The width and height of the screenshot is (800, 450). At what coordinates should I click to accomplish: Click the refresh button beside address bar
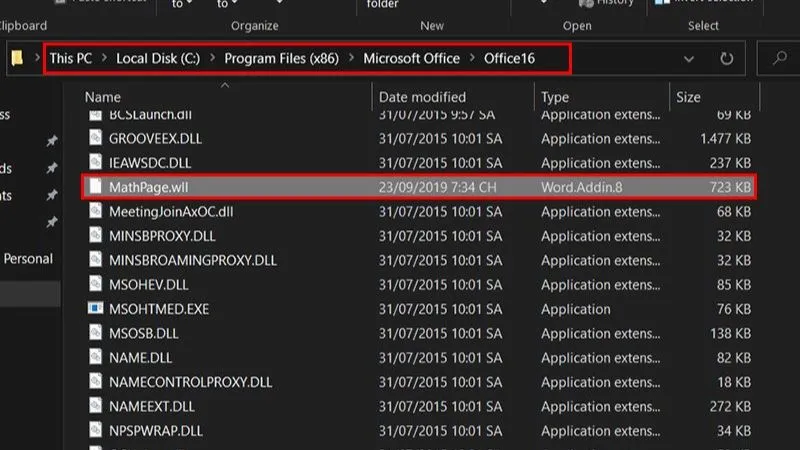pyautogui.click(x=727, y=59)
